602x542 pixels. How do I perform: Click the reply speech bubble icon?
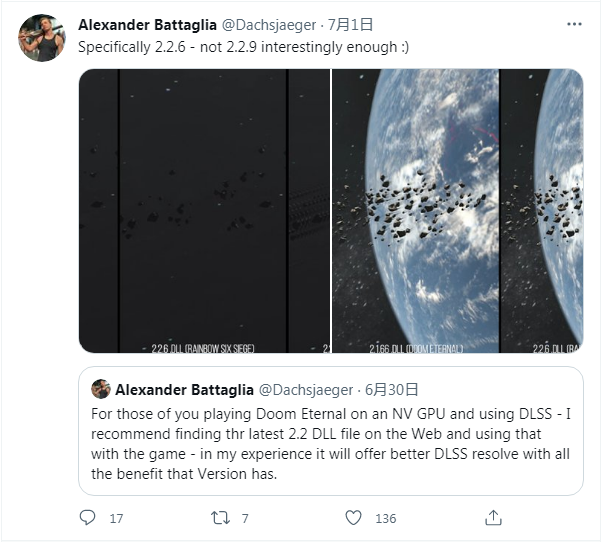88,518
